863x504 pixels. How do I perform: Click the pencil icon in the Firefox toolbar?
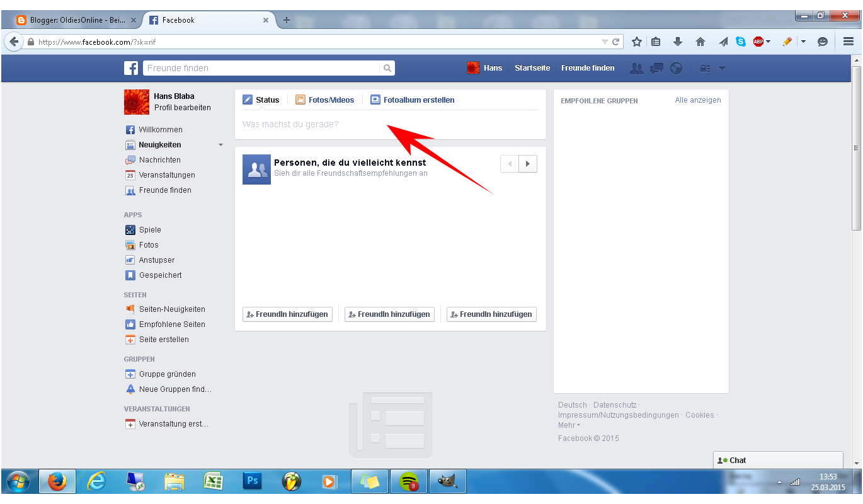(787, 42)
